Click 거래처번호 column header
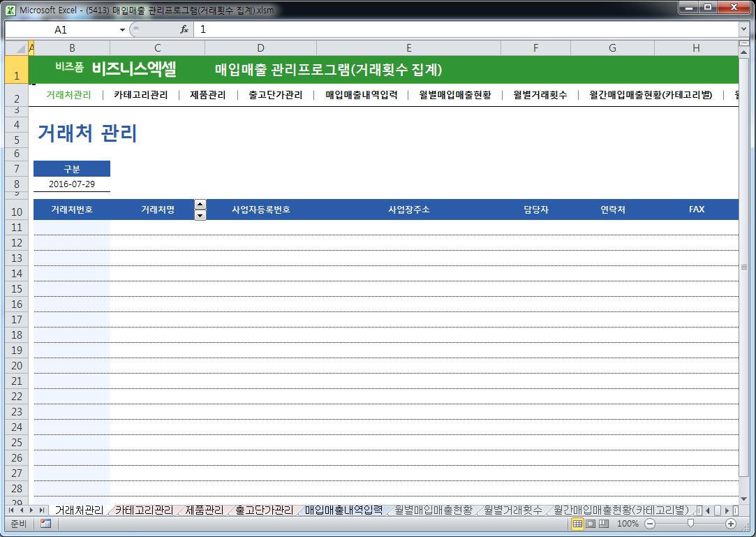The width and height of the screenshot is (756, 537). point(72,209)
